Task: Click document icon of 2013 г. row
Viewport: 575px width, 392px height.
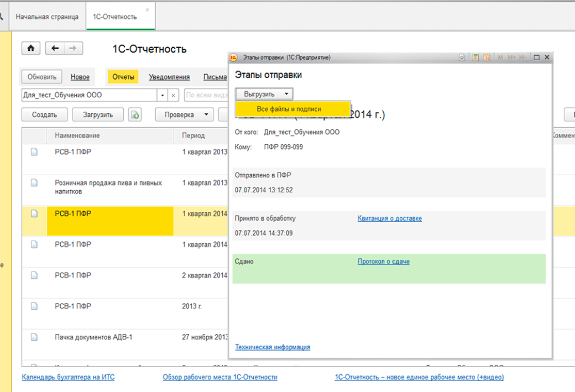Action: pyautogui.click(x=34, y=306)
